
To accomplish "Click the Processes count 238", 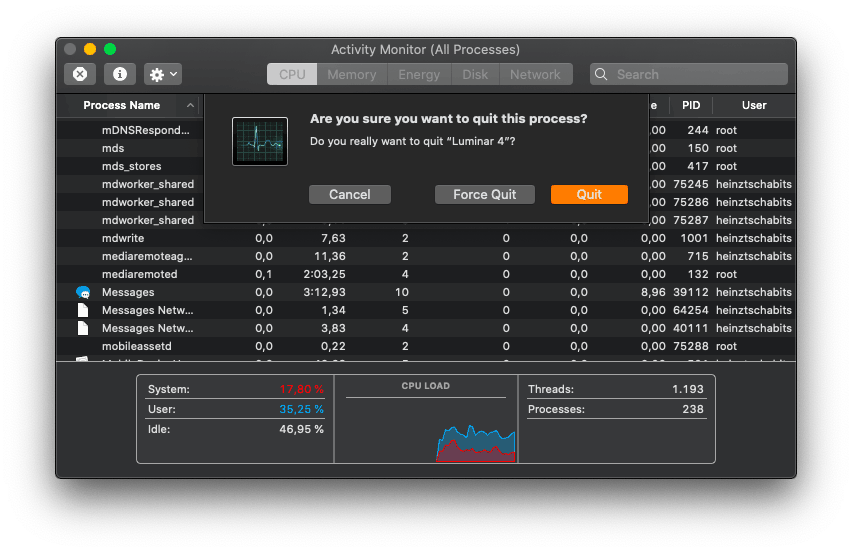I will [693, 409].
